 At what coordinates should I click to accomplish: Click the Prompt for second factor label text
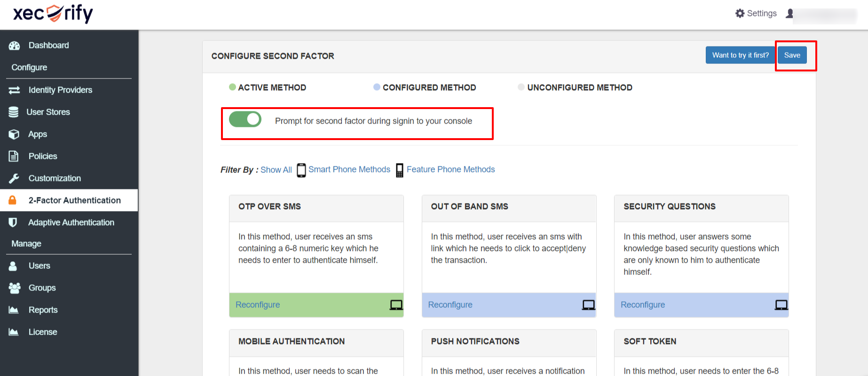coord(373,121)
